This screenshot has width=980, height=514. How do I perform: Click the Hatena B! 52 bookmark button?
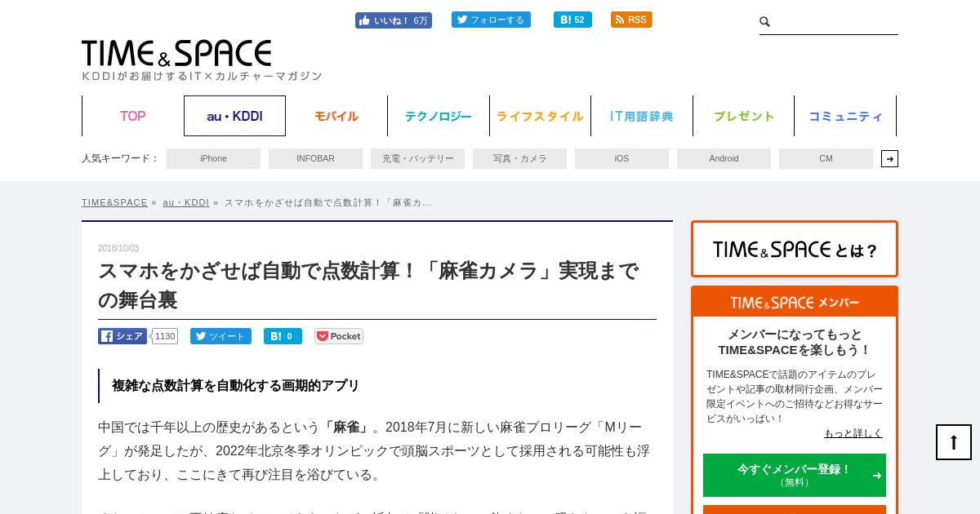tap(572, 20)
